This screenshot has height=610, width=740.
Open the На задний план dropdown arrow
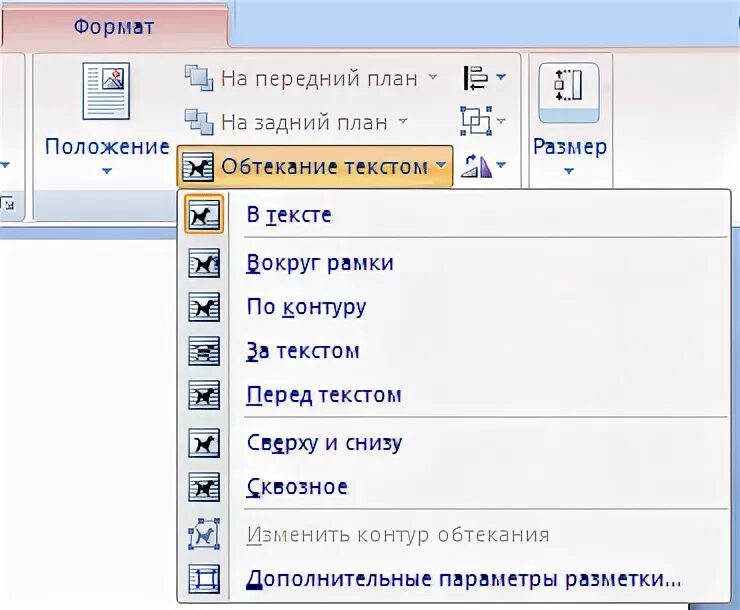coord(403,121)
